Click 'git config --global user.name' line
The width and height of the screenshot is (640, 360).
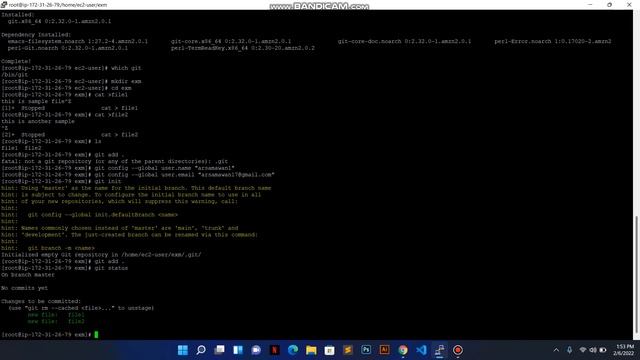(x=118, y=168)
